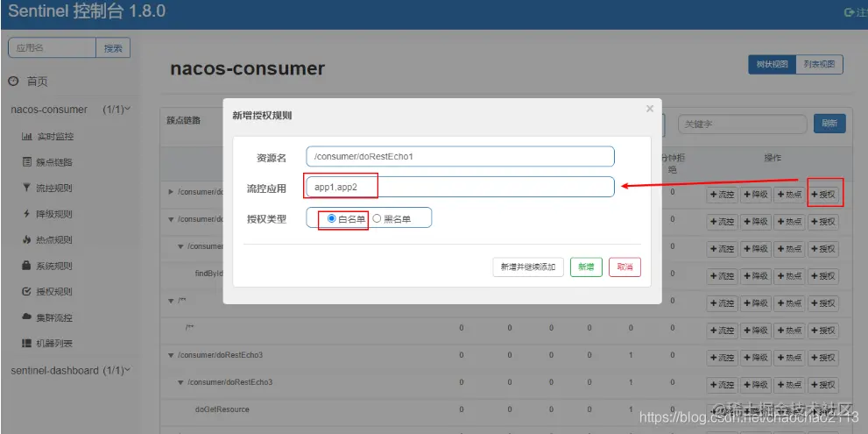The width and height of the screenshot is (868, 434).
Task: Open the sentinel-dashboard (1/1) app entry
Action: click(71, 370)
